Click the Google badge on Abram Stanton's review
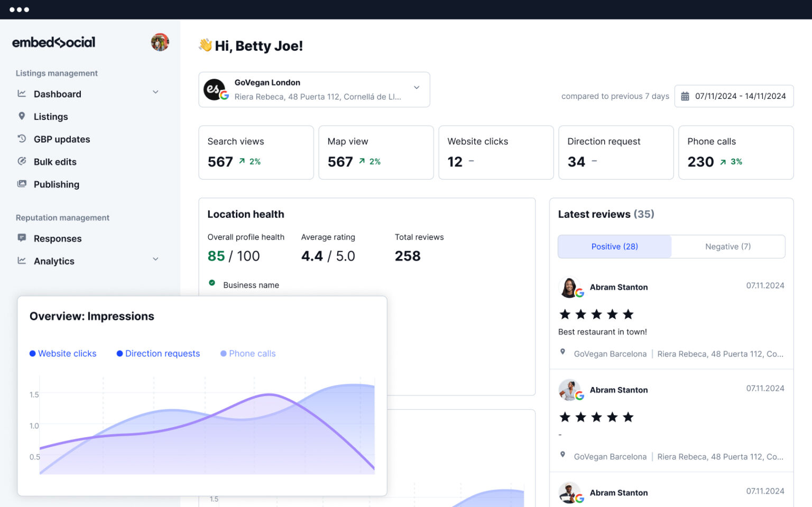This screenshot has height=507, width=812. pyautogui.click(x=580, y=293)
